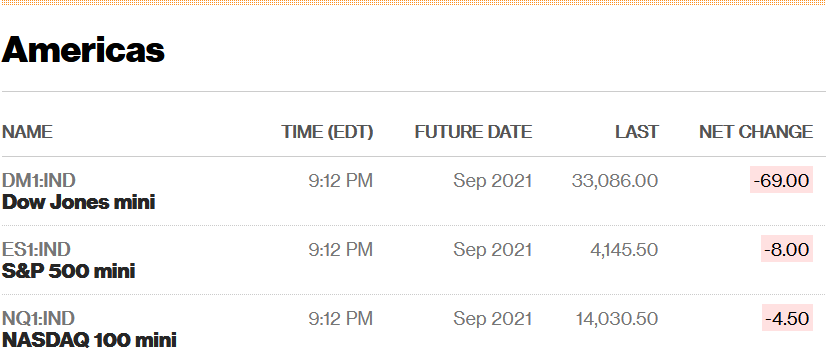
Task: Click the NET CHANGE column header
Action: [x=756, y=132]
